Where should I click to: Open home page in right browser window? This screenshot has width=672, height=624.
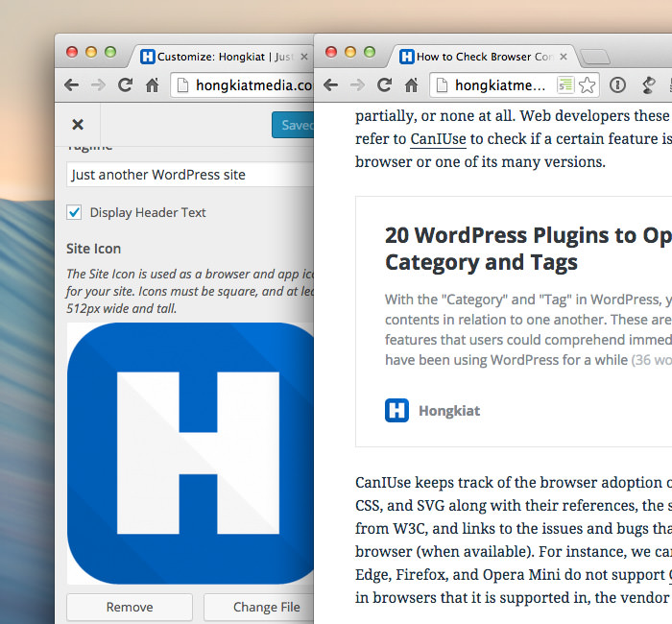pos(412,84)
